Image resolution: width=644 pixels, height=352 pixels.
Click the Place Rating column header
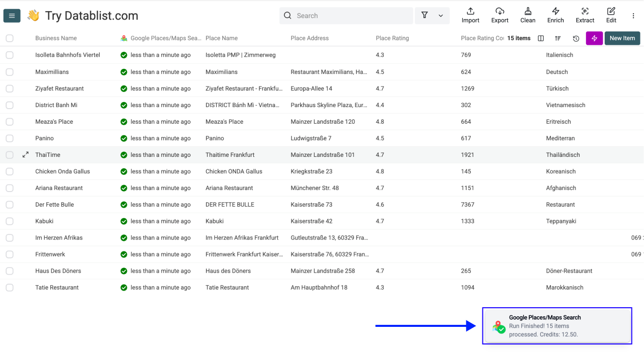click(392, 38)
